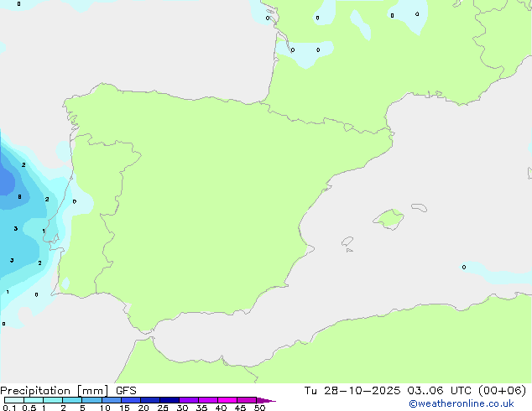Viewport: 532px width, 411px height.
Task: Click the 5–10 mm legend swatch
Action: click(x=91, y=400)
